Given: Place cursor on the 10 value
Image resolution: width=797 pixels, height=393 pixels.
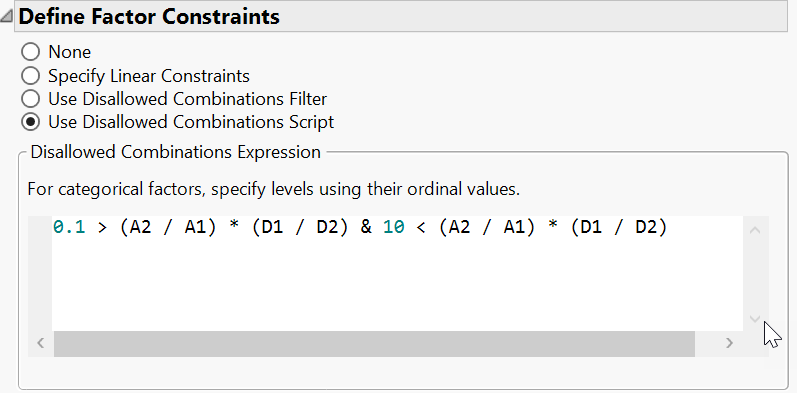Looking at the screenshot, I should click(x=394, y=228).
